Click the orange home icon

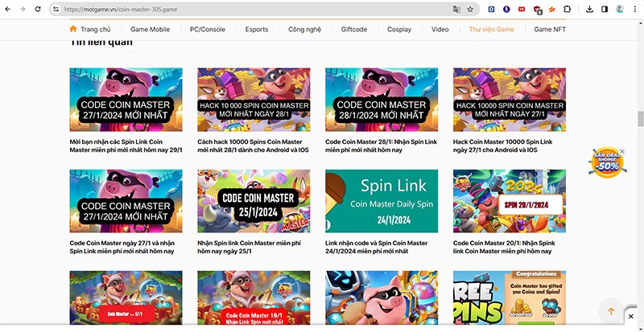73,29
